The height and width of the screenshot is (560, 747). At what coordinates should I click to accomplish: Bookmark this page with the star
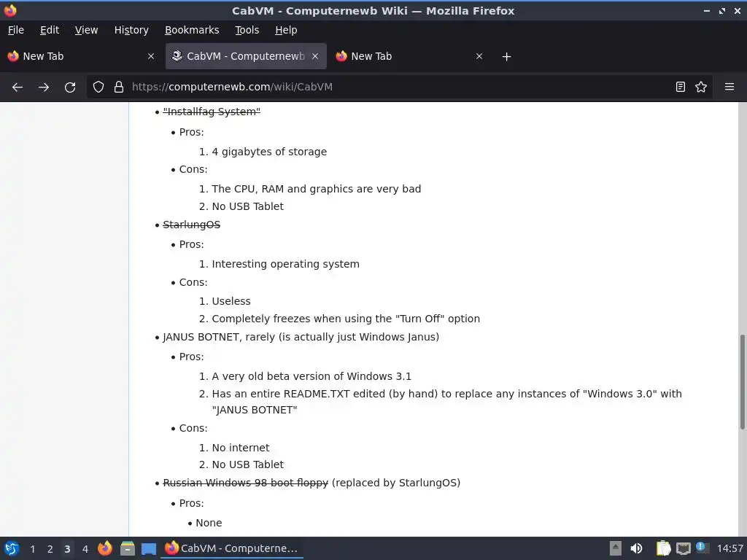(x=701, y=87)
